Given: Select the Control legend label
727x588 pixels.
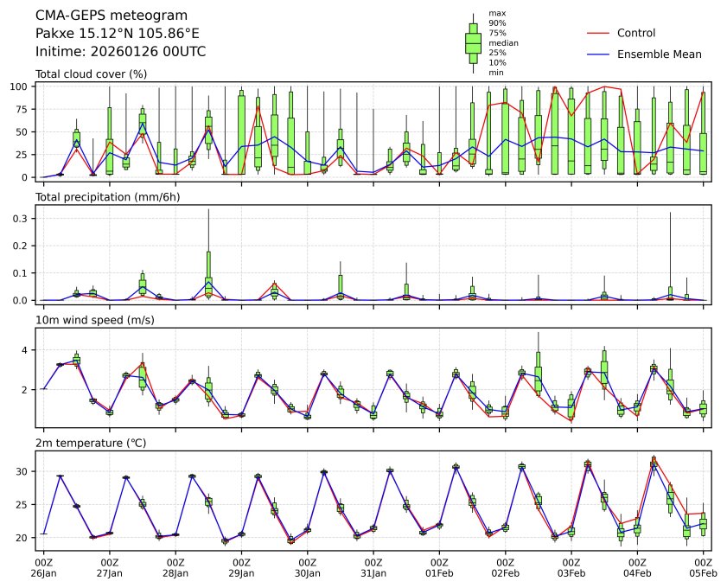Looking at the screenshot, I should pyautogui.click(x=636, y=33).
